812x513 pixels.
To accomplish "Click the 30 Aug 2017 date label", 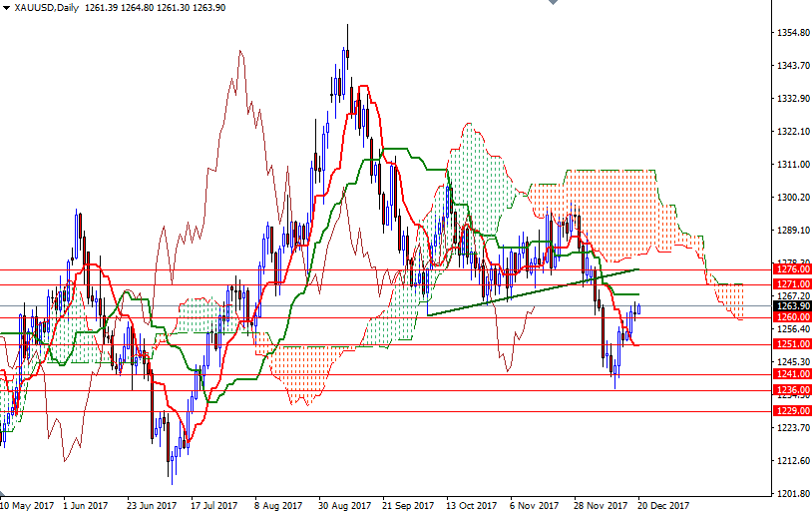I will 343,505.
